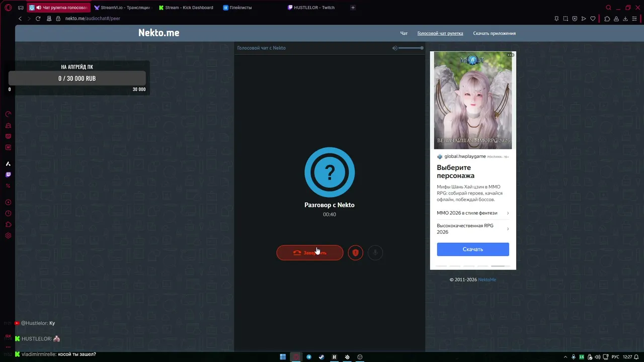Expand Высококачественная RPG 2026 ad link
Viewport: 644px width, 362px height.
point(473,229)
